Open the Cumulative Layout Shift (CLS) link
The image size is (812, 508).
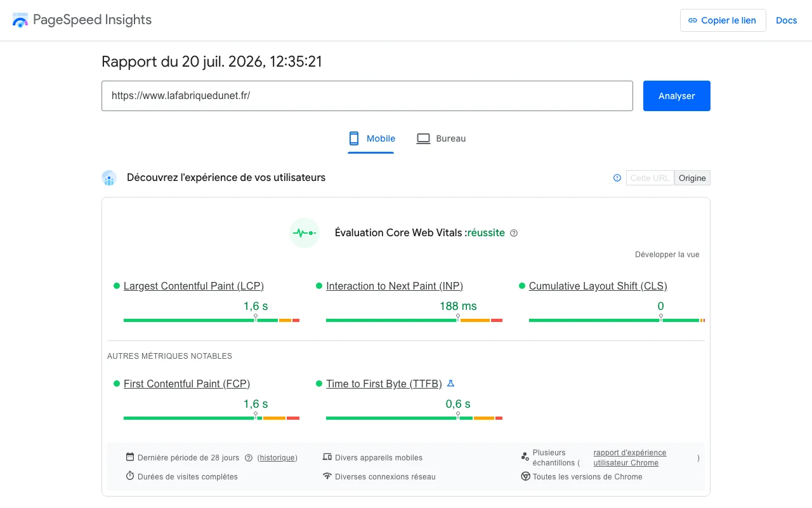[x=598, y=286]
